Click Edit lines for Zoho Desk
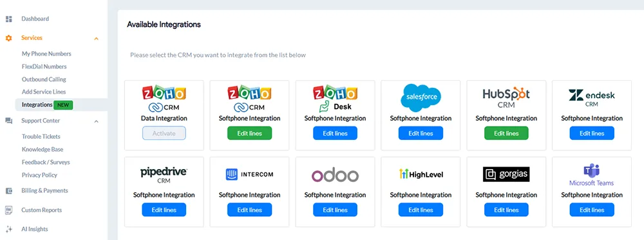The width and height of the screenshot is (644, 240). tap(335, 134)
